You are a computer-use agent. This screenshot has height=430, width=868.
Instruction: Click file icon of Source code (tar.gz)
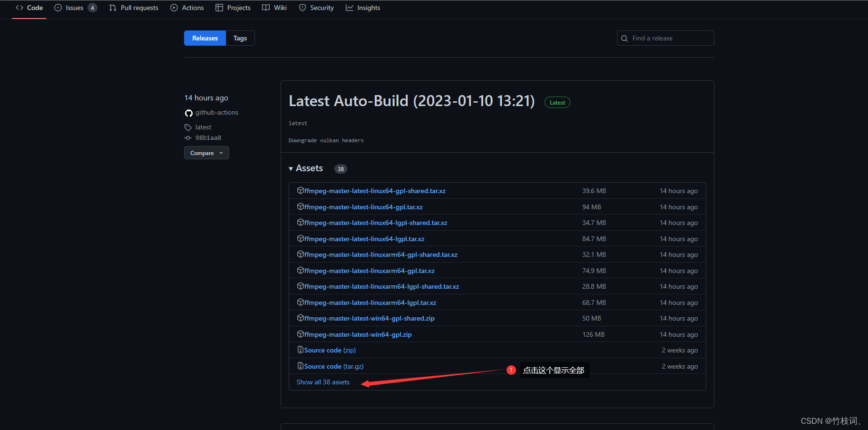301,366
